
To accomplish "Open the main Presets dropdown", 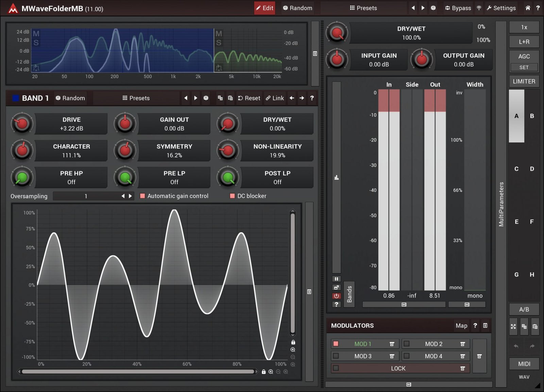I will (363, 8).
